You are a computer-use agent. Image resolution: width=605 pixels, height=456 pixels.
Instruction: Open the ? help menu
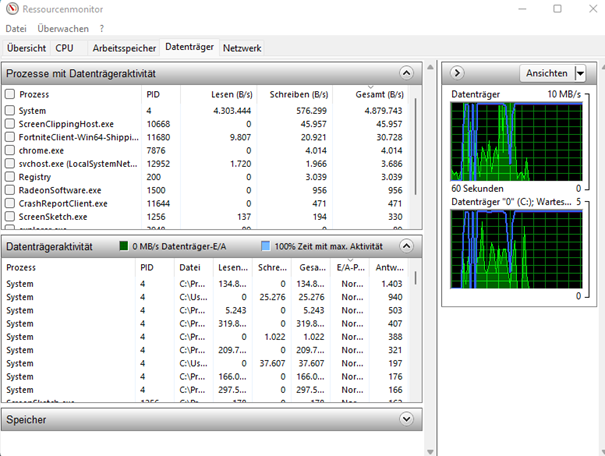[101, 29]
